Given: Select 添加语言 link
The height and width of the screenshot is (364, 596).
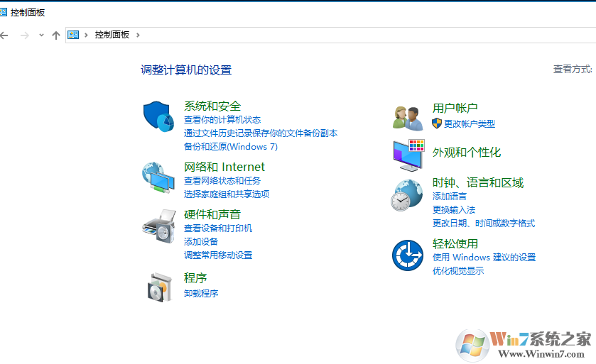Looking at the screenshot, I should click(449, 197).
